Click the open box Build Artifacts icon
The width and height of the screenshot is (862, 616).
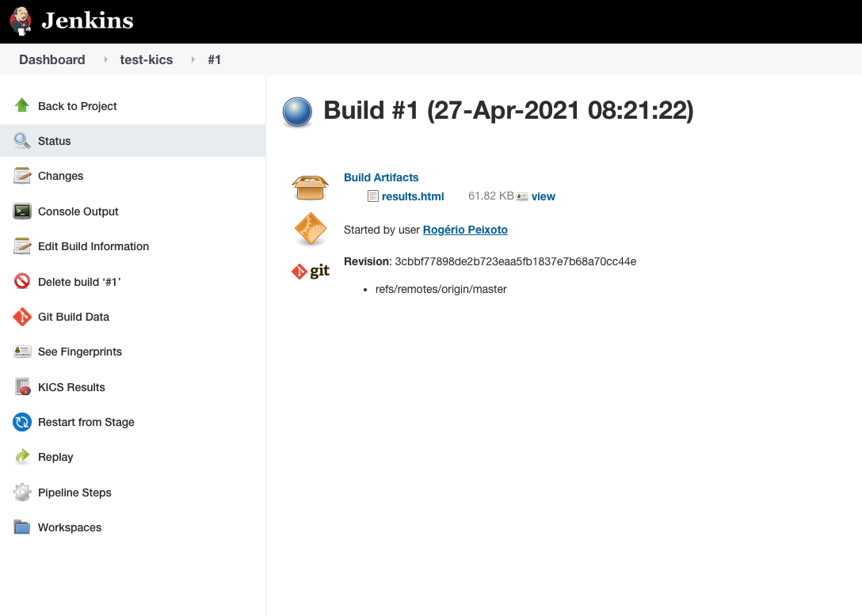coord(310,188)
